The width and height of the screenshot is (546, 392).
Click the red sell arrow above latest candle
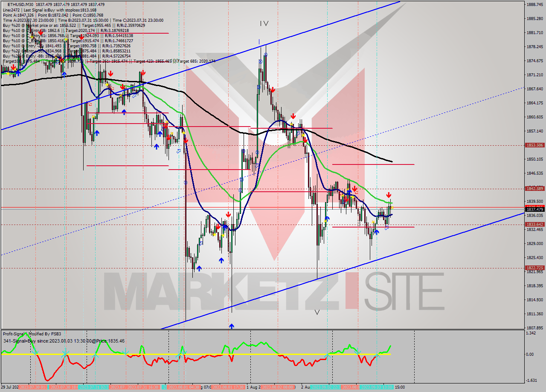(389, 195)
